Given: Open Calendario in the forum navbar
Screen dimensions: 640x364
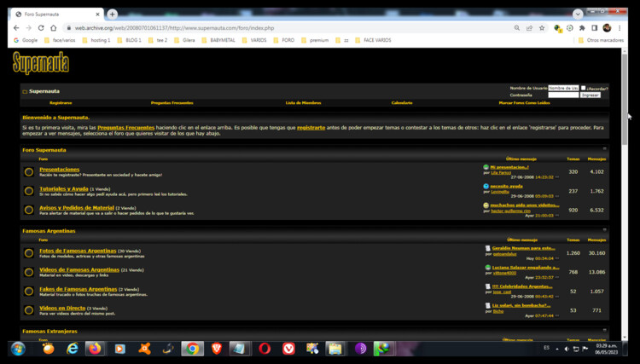Looking at the screenshot, I should click(x=402, y=102).
